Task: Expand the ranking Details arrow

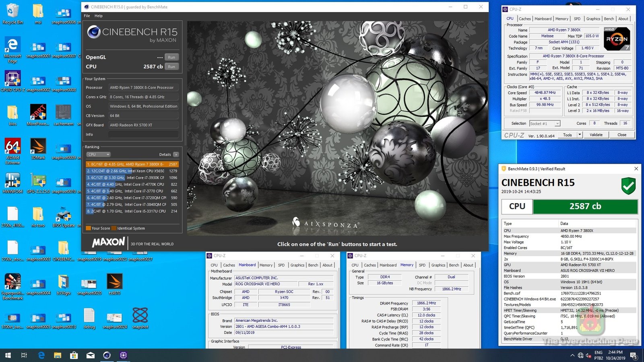Action: (x=176, y=154)
